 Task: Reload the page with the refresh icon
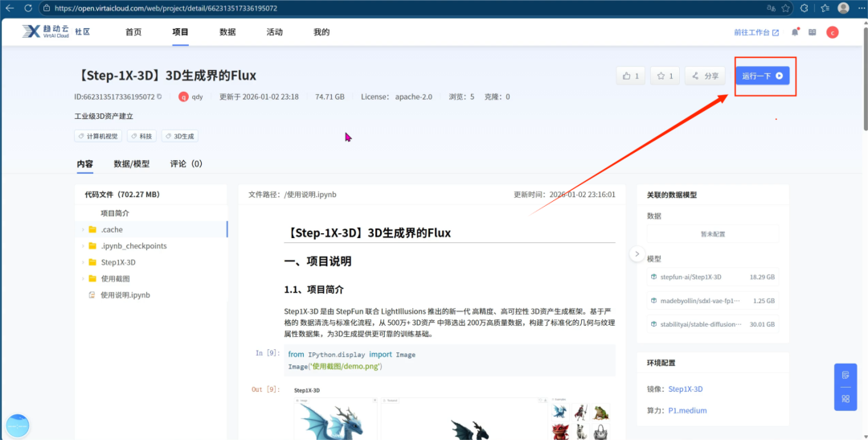click(28, 8)
